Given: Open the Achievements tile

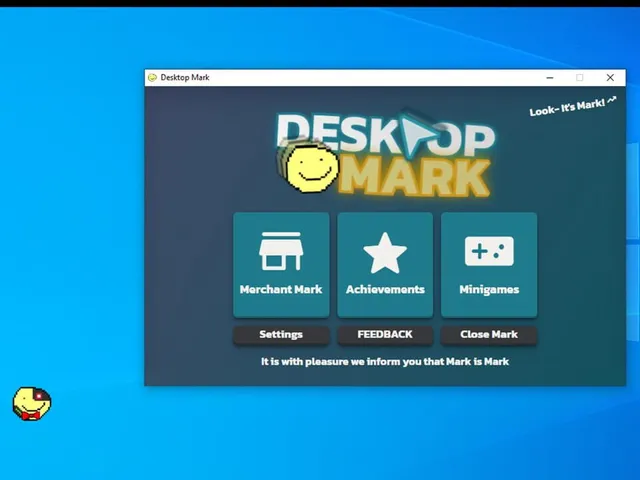Looking at the screenshot, I should point(385,264).
